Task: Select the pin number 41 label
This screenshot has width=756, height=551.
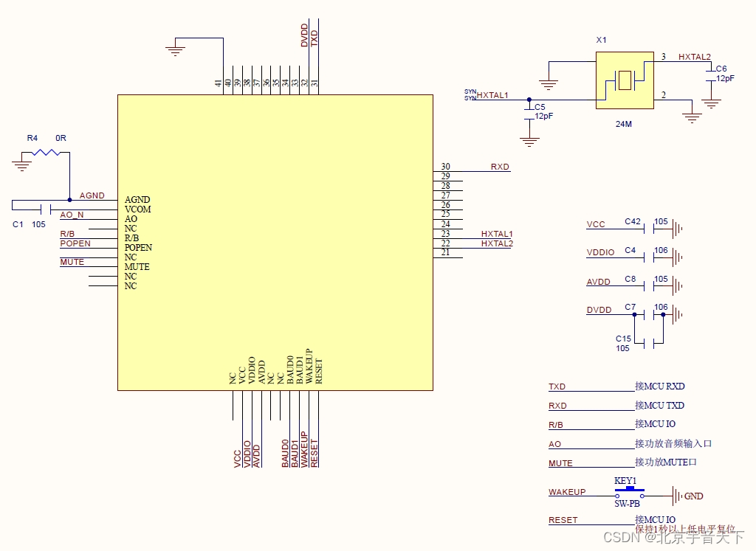Action: (x=219, y=83)
